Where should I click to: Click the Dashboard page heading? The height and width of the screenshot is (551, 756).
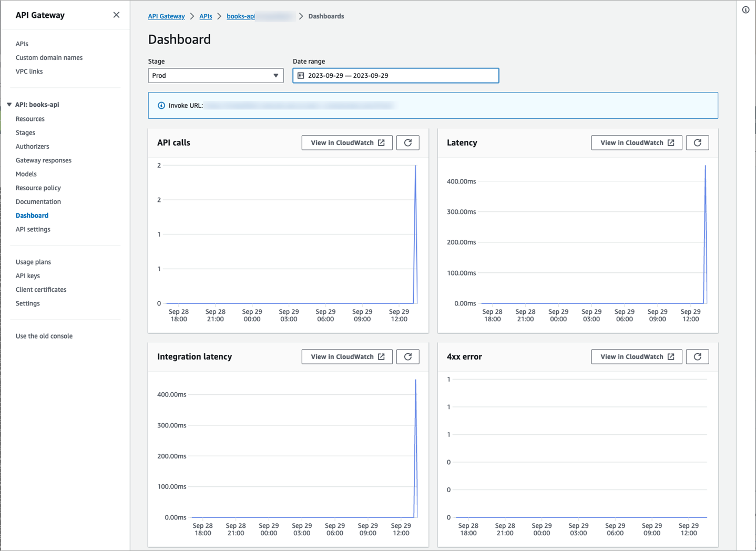click(179, 39)
